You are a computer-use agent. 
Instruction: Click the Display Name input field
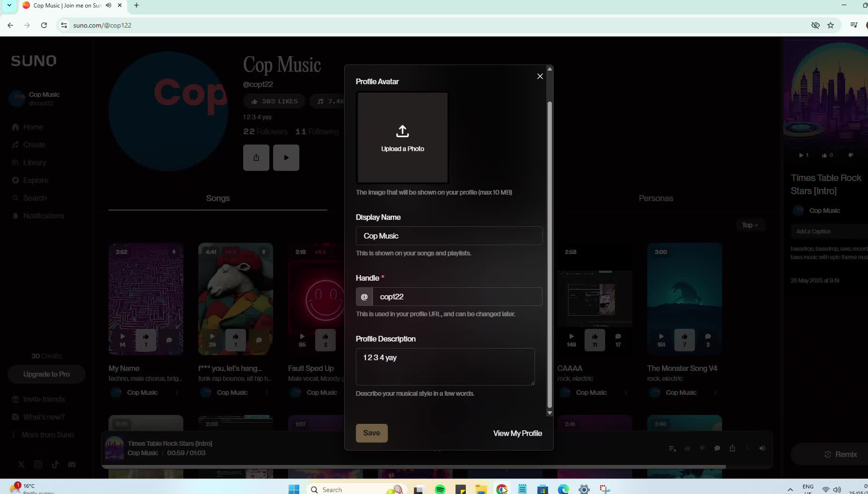pyautogui.click(x=449, y=236)
